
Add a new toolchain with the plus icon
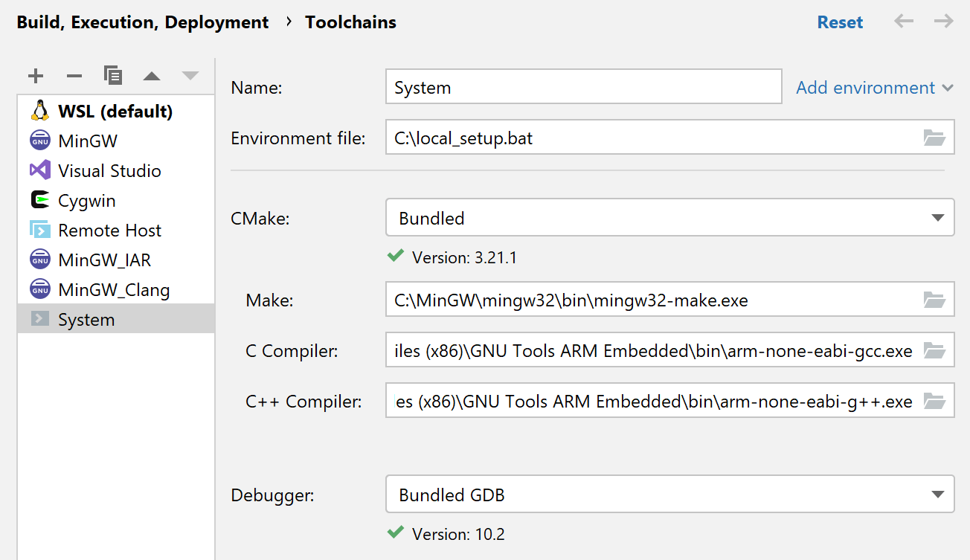pyautogui.click(x=35, y=75)
